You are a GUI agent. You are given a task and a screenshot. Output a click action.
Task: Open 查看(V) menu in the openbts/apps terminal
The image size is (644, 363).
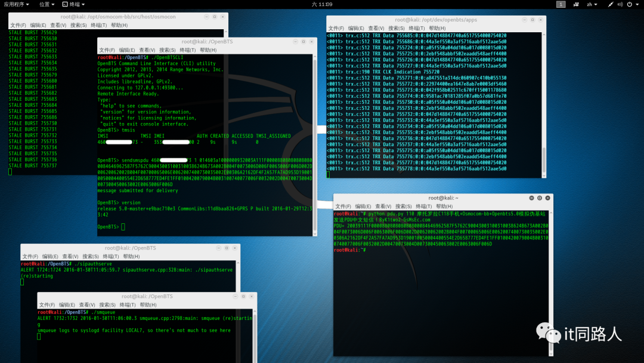[376, 29]
